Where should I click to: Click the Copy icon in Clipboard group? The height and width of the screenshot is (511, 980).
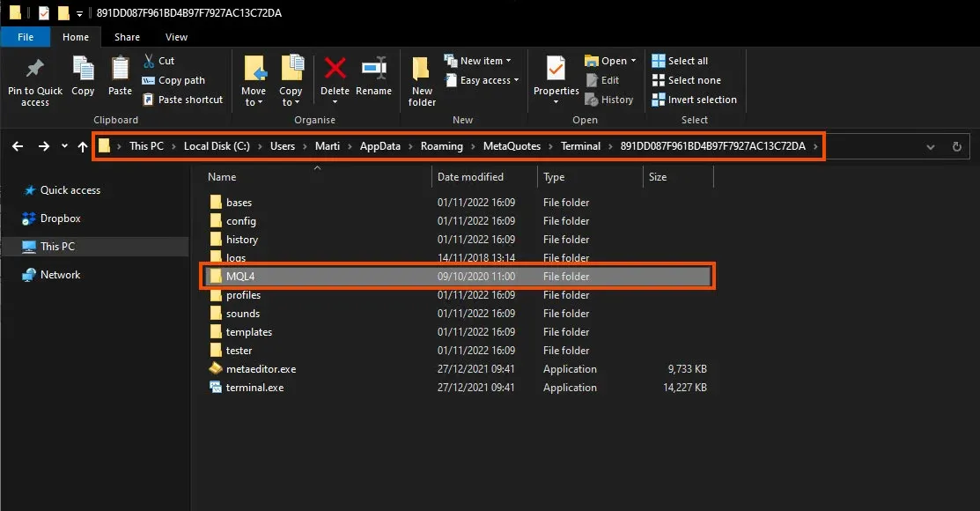pyautogui.click(x=83, y=70)
